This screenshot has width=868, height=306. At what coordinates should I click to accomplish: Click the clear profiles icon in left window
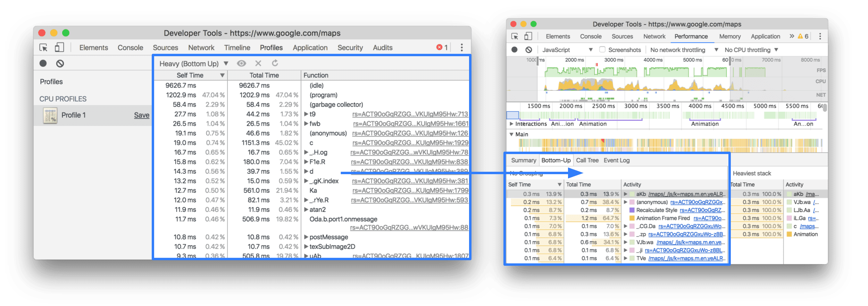[60, 63]
